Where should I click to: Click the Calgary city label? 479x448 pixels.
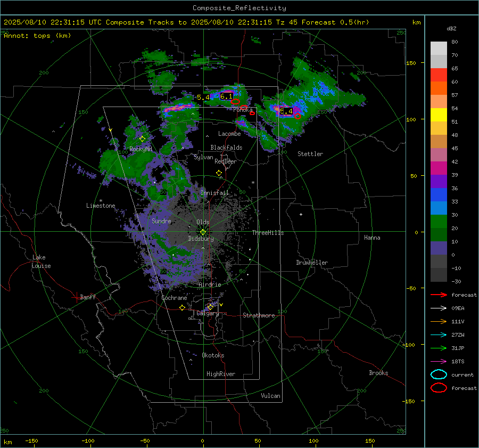tap(208, 313)
